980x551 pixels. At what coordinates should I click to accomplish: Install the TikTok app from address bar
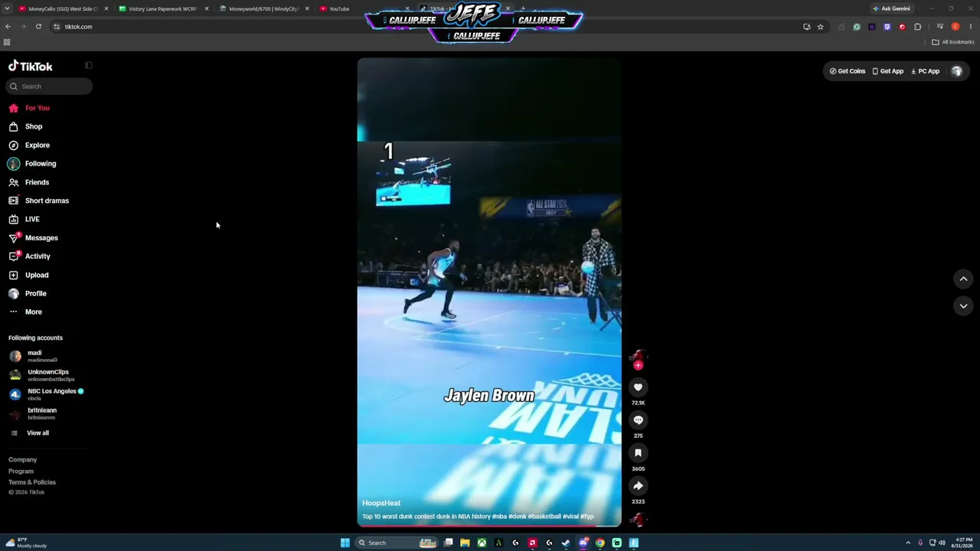tap(806, 27)
